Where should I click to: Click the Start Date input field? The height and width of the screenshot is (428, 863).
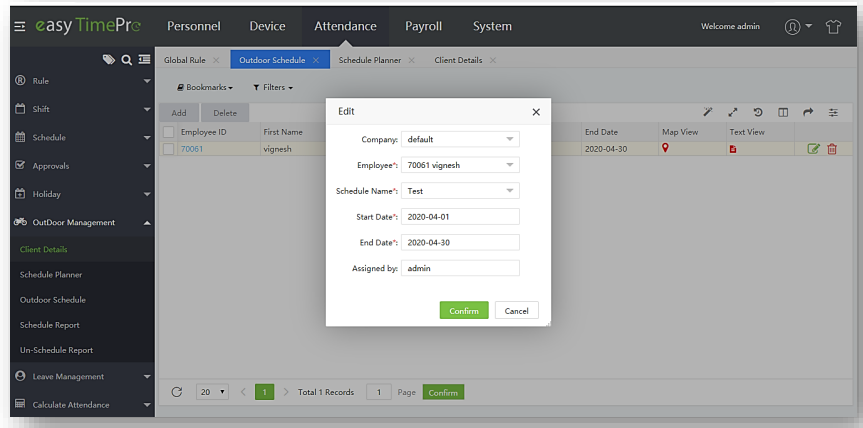point(460,217)
